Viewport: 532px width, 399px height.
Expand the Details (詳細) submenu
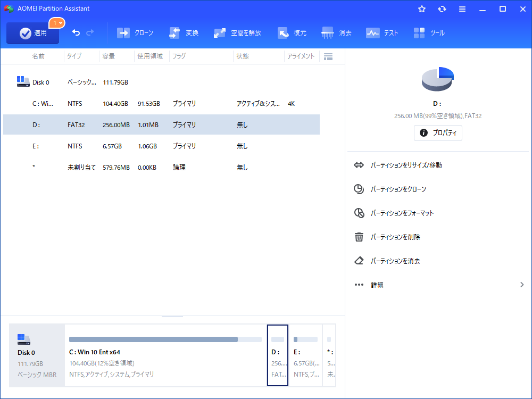coord(439,285)
